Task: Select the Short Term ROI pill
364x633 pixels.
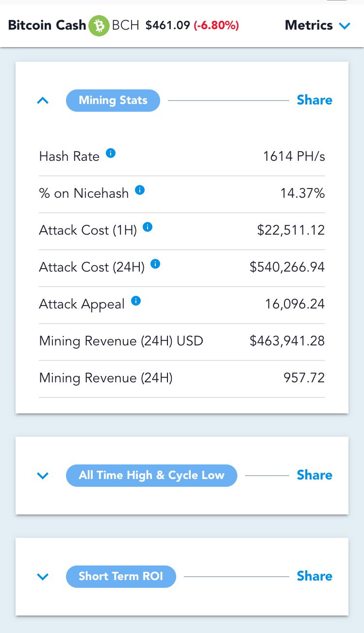Action: coord(121,576)
